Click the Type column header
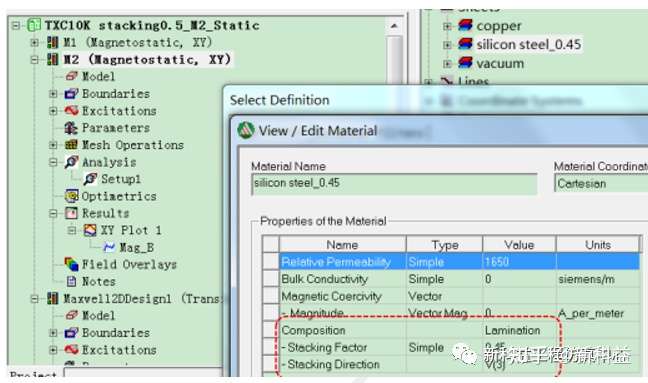Viewport: 648px width, 383px height. tap(444, 245)
